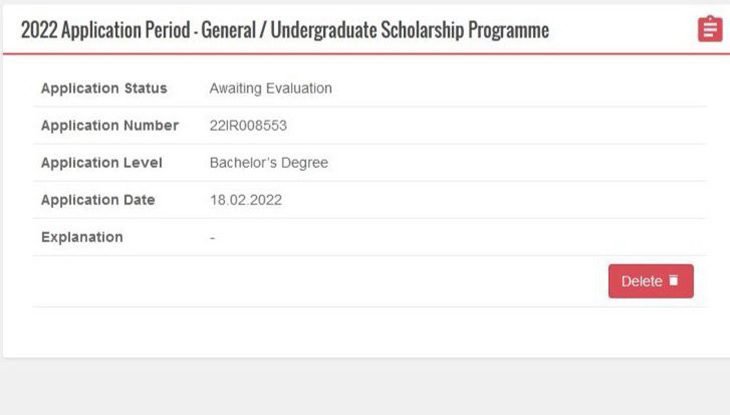Click the date 18.02.2022
This screenshot has height=415, width=730.
245,200
